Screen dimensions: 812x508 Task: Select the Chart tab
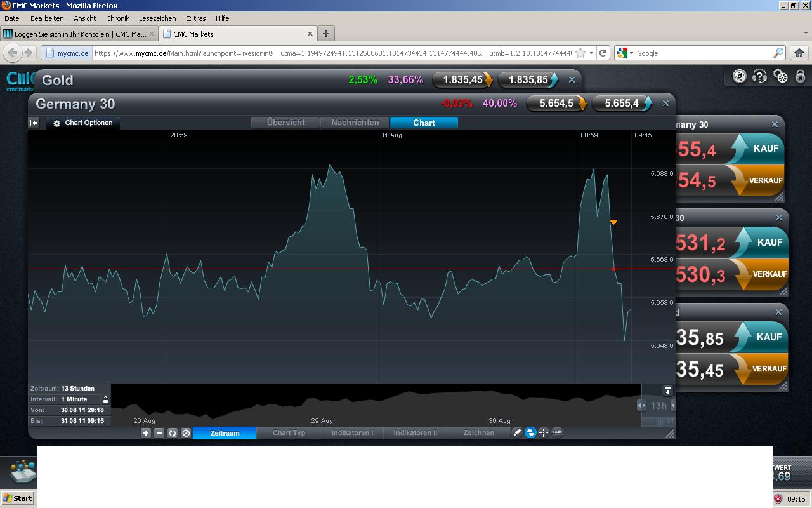point(424,123)
